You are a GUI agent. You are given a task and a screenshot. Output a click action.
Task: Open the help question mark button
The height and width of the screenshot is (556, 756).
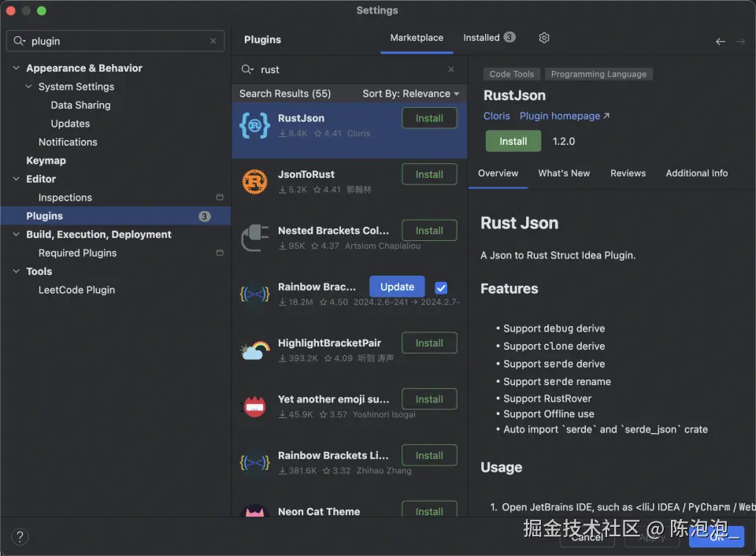20,536
